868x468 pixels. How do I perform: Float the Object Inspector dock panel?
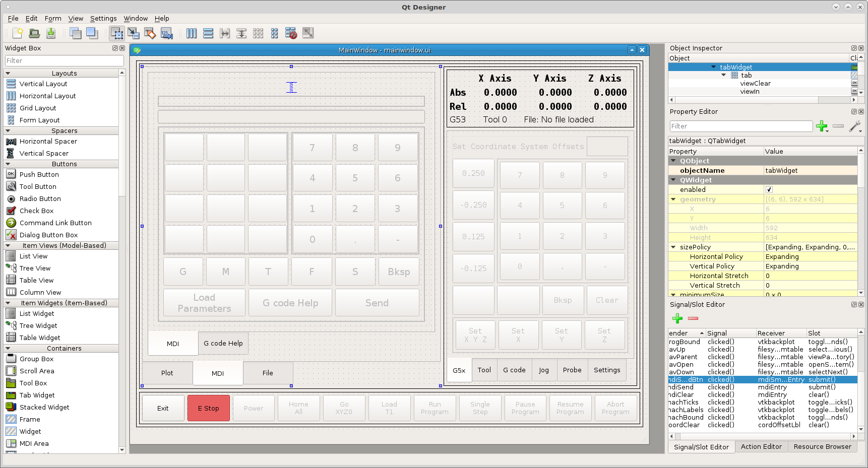pyautogui.click(x=854, y=48)
